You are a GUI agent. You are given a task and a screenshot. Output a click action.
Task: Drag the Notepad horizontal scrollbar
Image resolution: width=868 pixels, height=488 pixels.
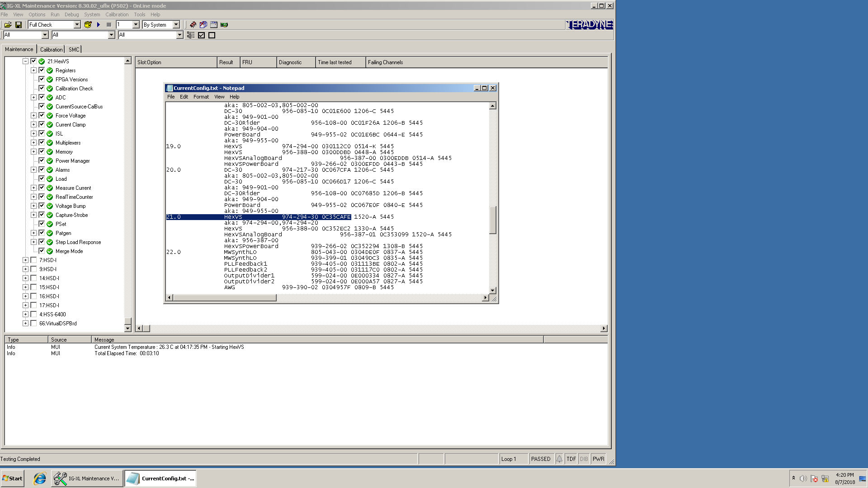pyautogui.click(x=224, y=297)
